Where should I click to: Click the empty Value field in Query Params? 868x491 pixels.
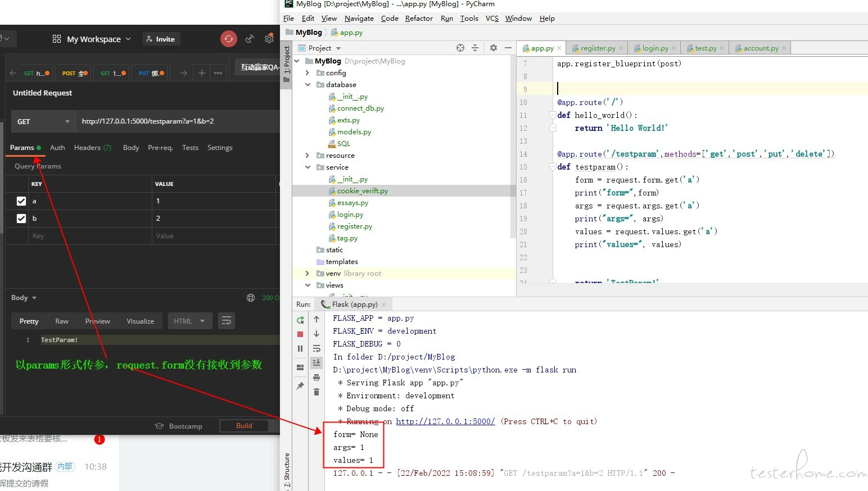click(214, 236)
